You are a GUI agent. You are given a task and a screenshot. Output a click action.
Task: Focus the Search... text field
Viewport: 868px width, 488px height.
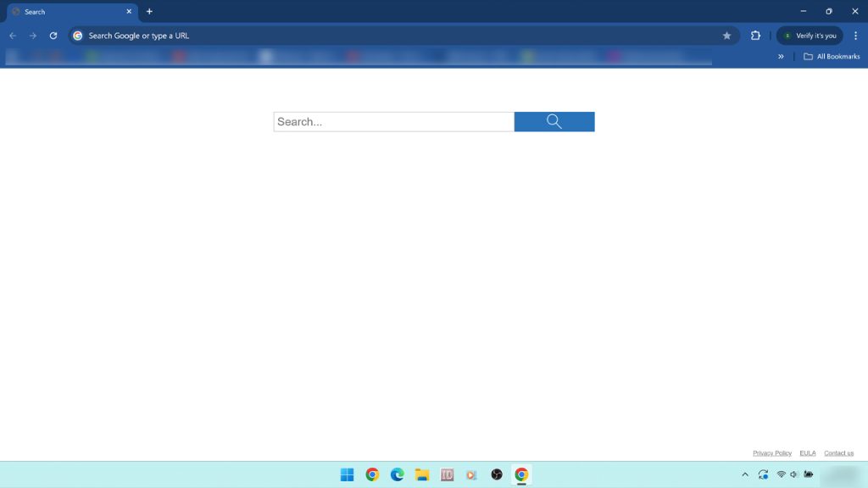click(393, 122)
